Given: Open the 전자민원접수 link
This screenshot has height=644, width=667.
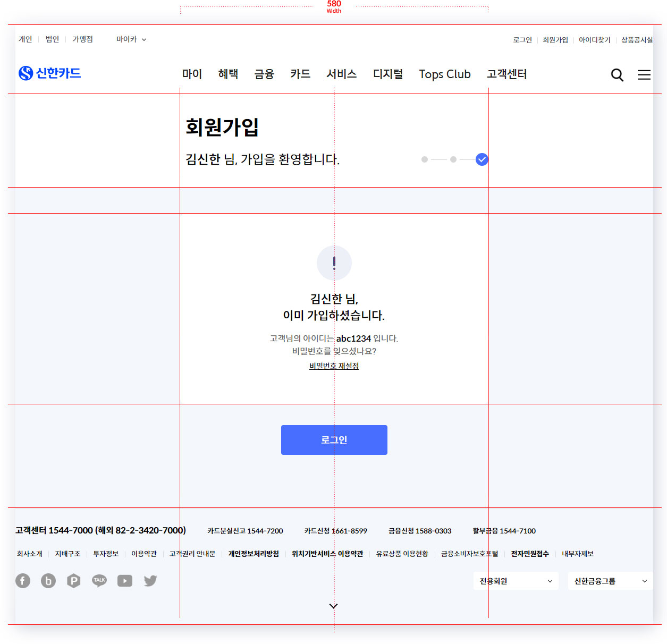Looking at the screenshot, I should (530, 554).
